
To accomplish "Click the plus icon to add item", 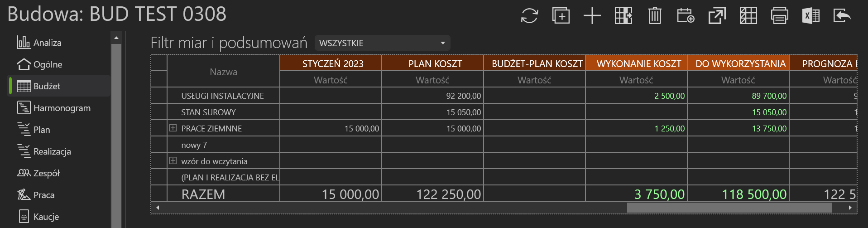I will click(x=592, y=16).
